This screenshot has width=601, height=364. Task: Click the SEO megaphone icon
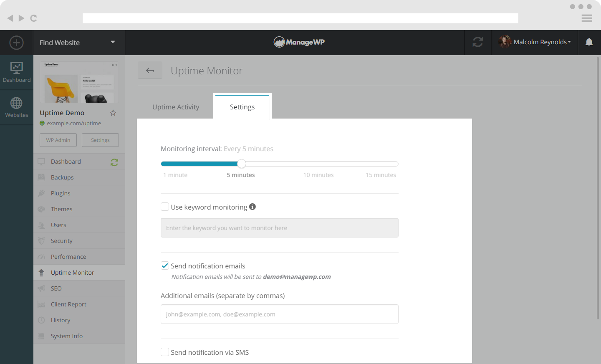(41, 288)
